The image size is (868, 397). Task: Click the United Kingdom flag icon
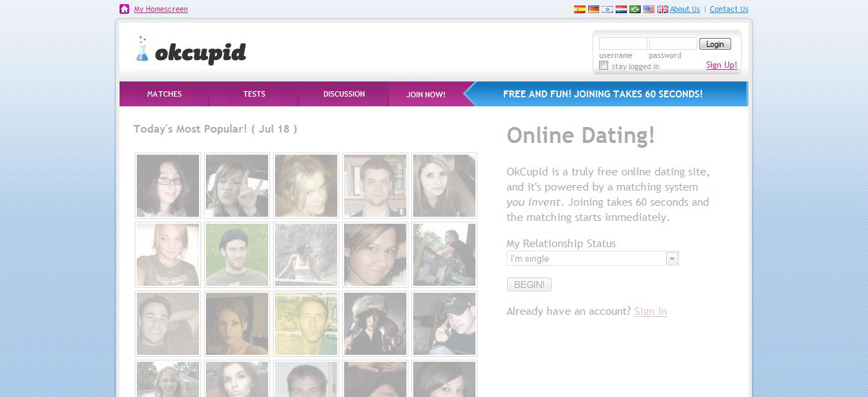[663, 10]
